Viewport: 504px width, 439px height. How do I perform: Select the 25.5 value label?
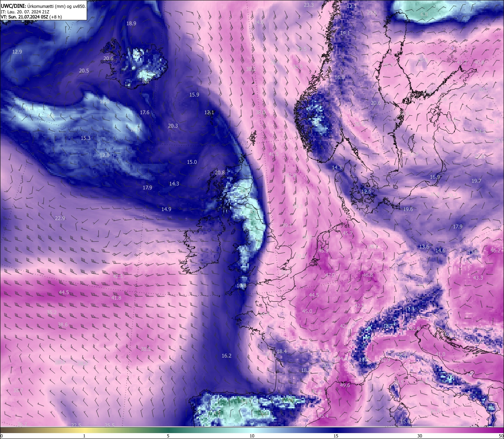click(x=109, y=425)
